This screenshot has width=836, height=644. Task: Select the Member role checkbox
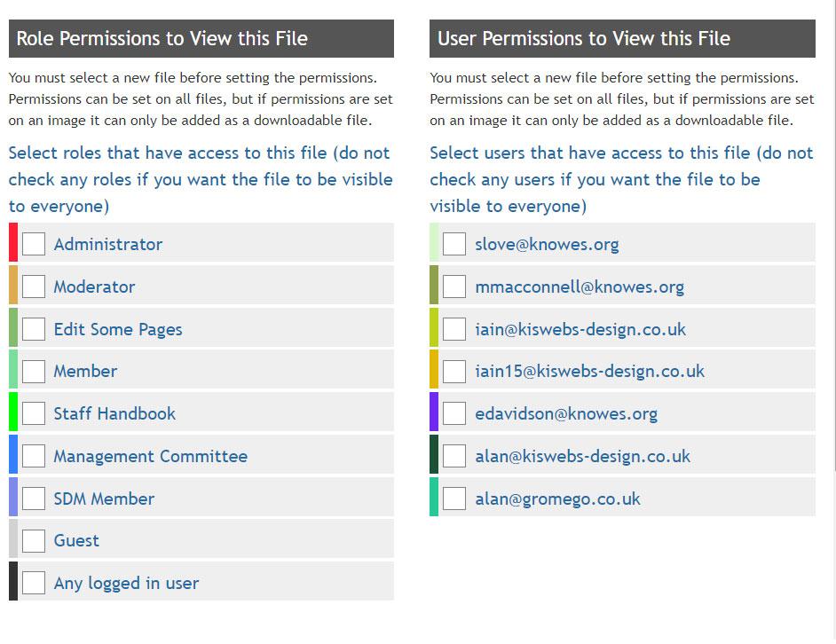(34, 371)
